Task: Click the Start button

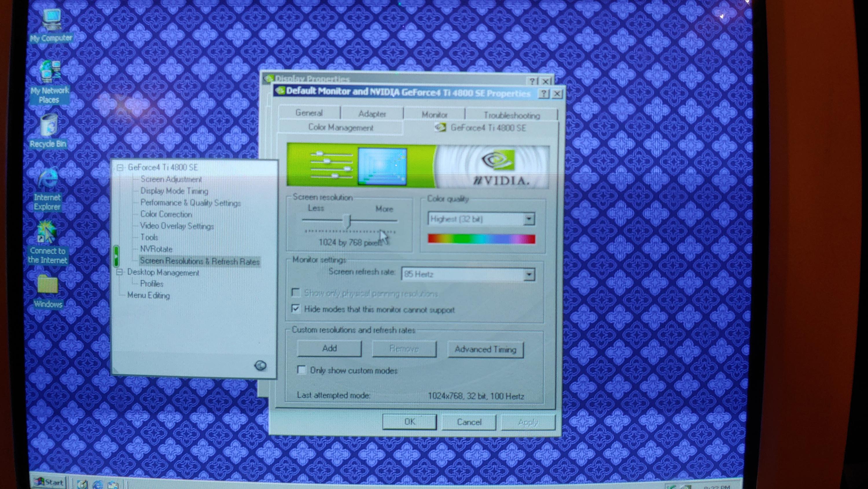Action: point(49,482)
